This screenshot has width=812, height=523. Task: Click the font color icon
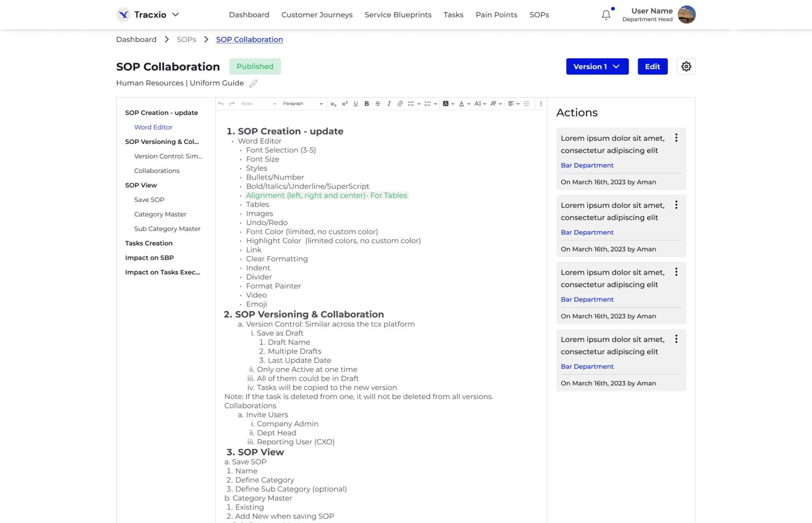click(462, 104)
